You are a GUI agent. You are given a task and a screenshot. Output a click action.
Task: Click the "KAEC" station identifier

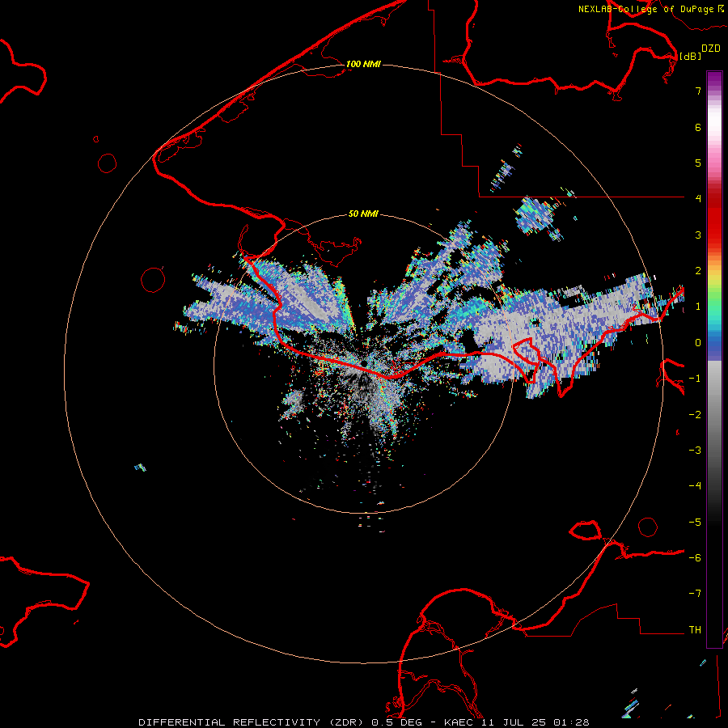coord(460,722)
